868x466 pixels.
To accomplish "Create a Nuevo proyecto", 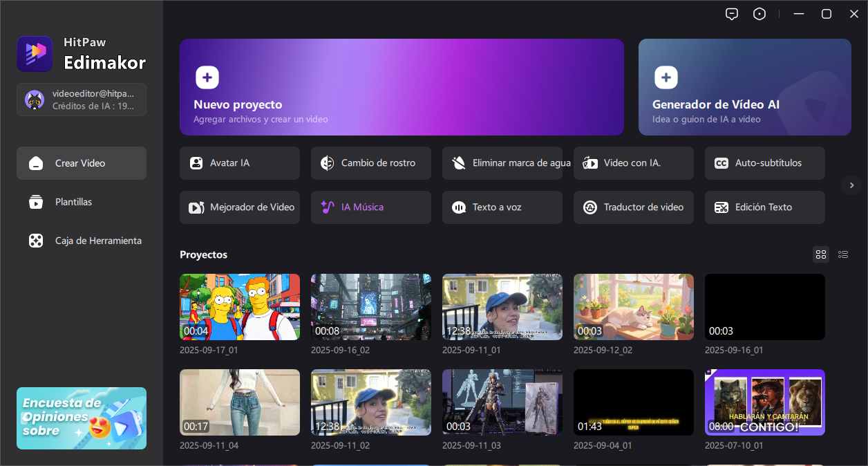I will pos(402,87).
